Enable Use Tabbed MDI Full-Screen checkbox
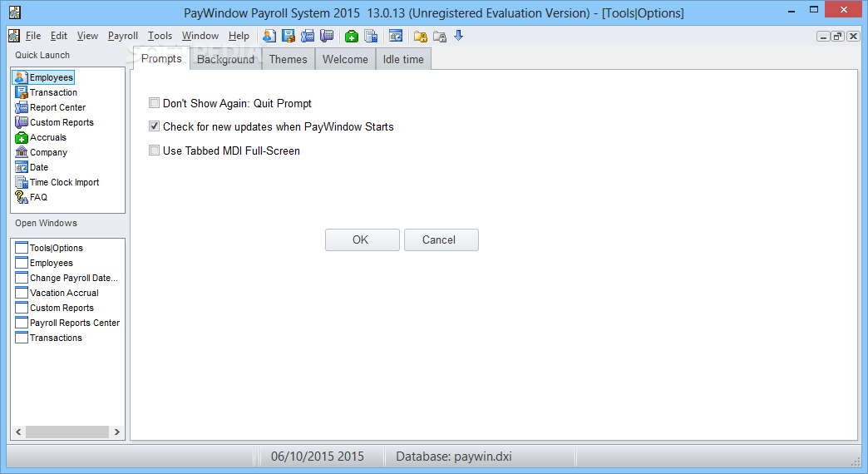This screenshot has width=868, height=474. coord(155,150)
